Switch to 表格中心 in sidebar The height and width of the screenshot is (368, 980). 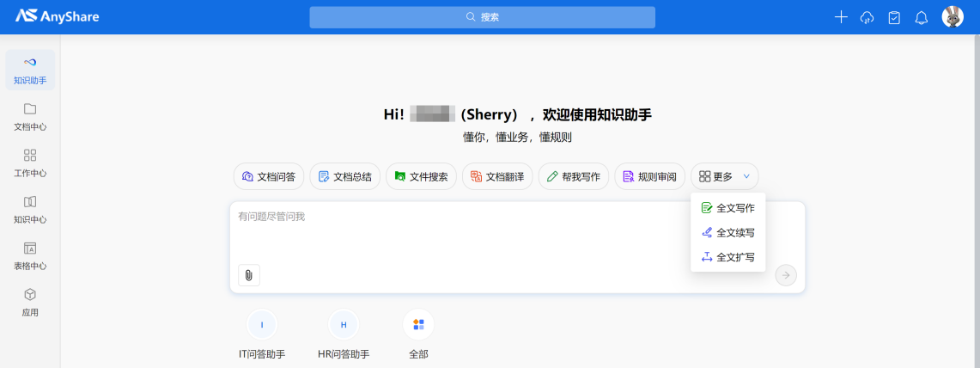[x=30, y=256]
